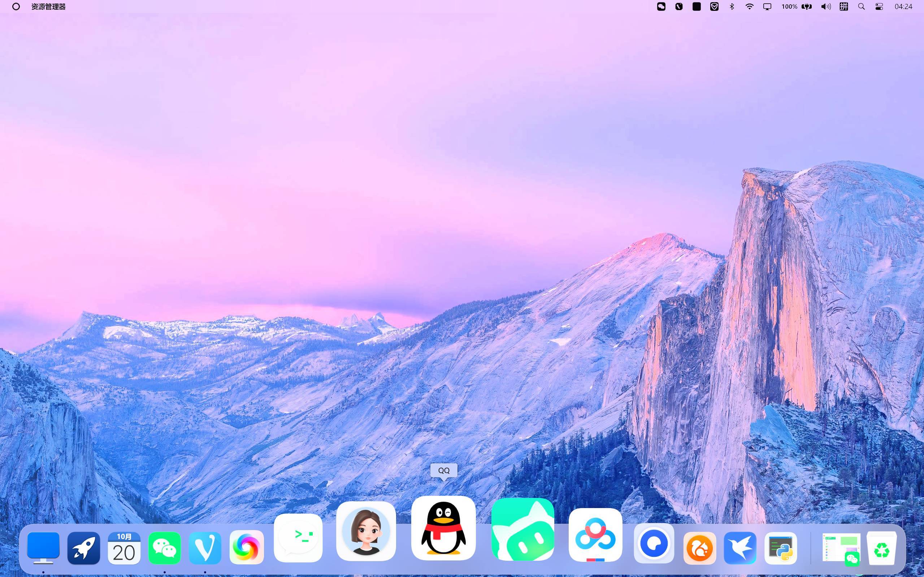Toggle Bluetooth from the menu bar icon
The height and width of the screenshot is (577, 924).
pos(732,6)
